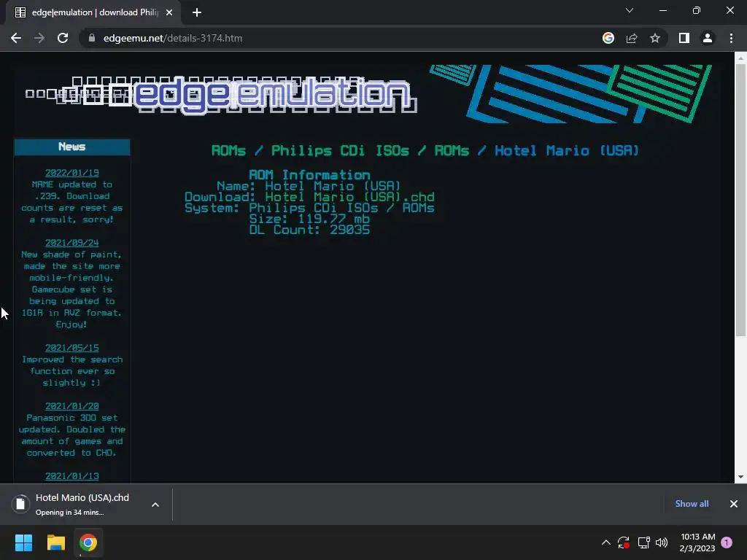This screenshot has height=560, width=747.
Task: Open the 2021/01/13 news entry
Action: point(72,476)
